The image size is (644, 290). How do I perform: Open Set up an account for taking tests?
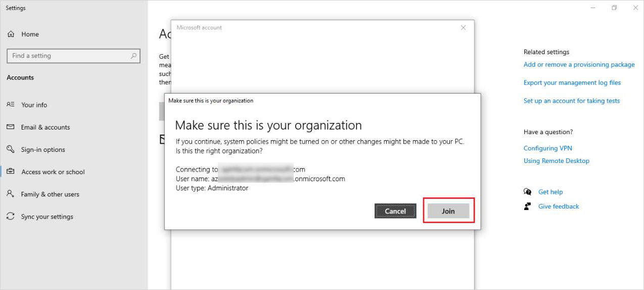click(571, 101)
